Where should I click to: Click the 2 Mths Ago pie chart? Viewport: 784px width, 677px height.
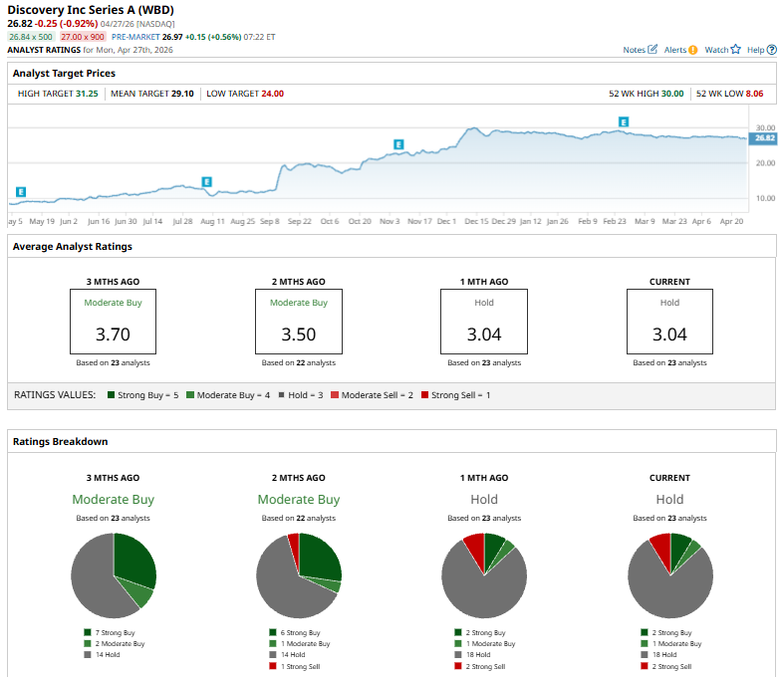coord(299,574)
